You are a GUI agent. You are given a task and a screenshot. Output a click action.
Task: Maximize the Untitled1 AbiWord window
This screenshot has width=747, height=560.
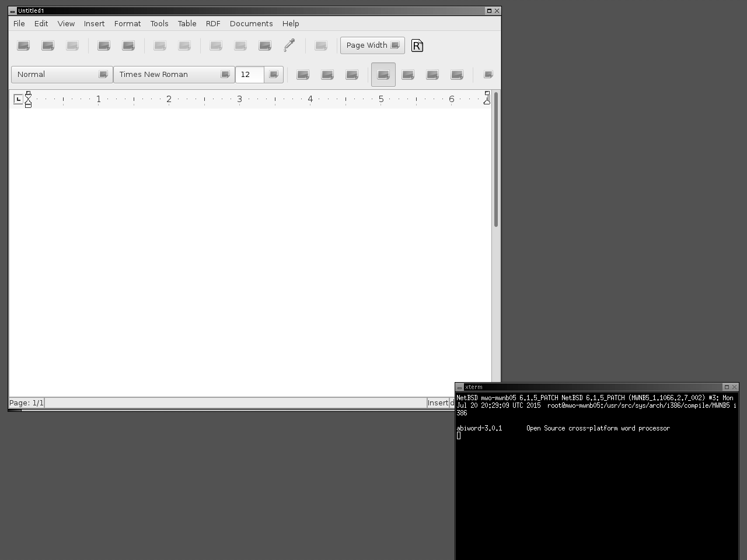click(489, 11)
